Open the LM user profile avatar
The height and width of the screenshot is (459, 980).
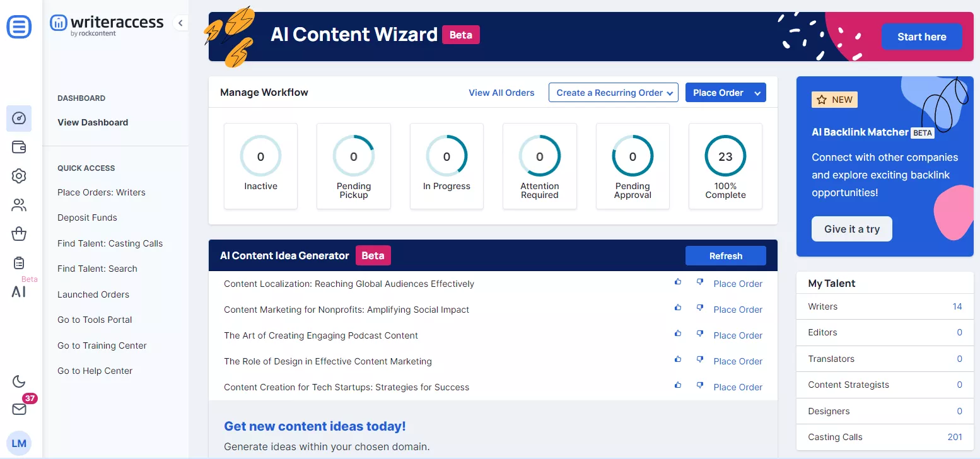click(19, 443)
